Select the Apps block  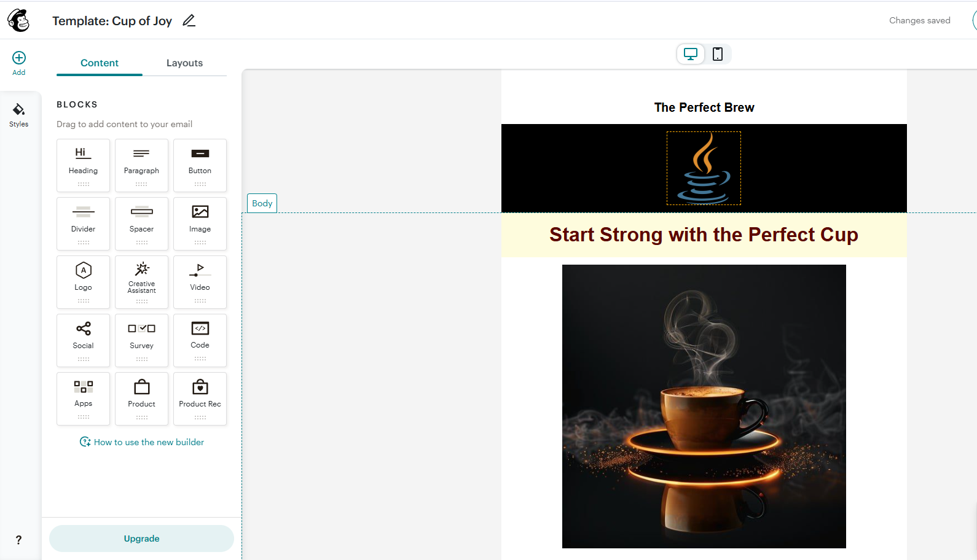click(x=83, y=399)
